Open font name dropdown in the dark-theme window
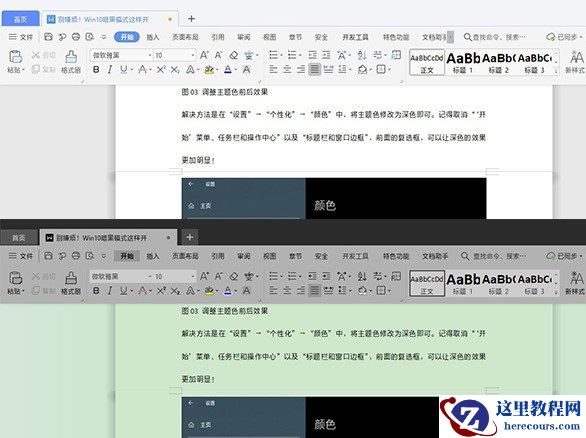Image resolution: width=586 pixels, height=438 pixels. pyautogui.click(x=150, y=276)
